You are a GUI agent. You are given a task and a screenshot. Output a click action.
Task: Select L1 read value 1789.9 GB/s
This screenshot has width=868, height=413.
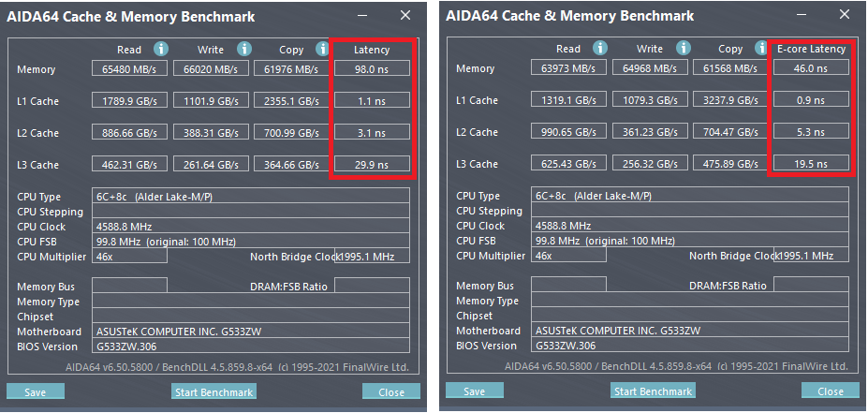129,100
